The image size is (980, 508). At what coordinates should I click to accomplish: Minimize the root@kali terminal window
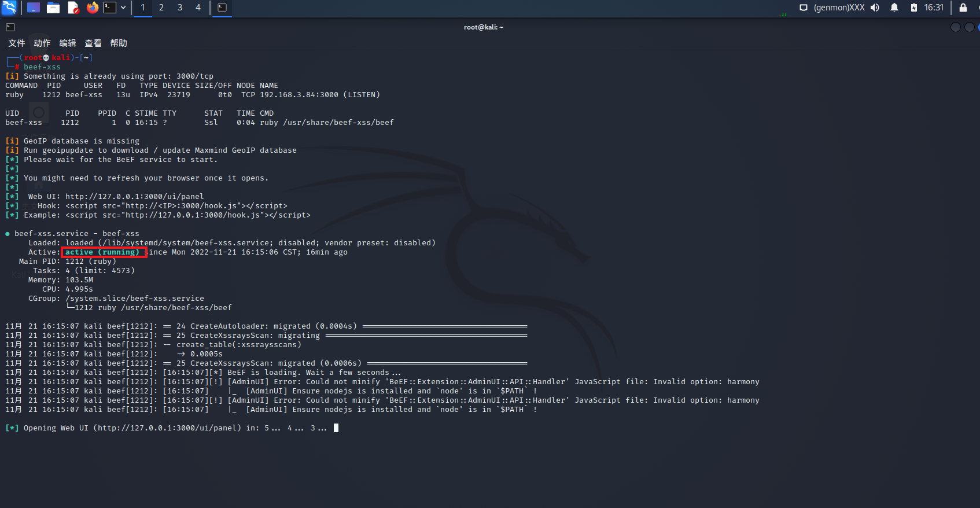(x=956, y=27)
